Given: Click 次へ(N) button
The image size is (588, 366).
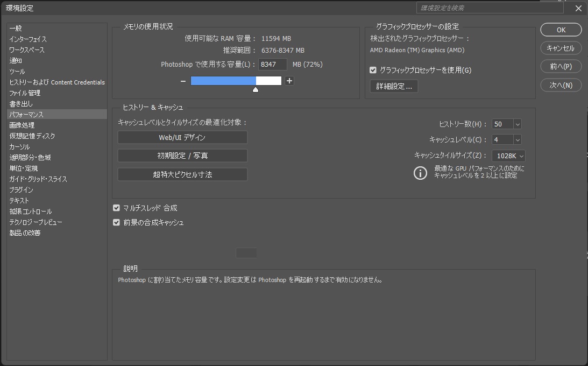Looking at the screenshot, I should click(x=561, y=85).
